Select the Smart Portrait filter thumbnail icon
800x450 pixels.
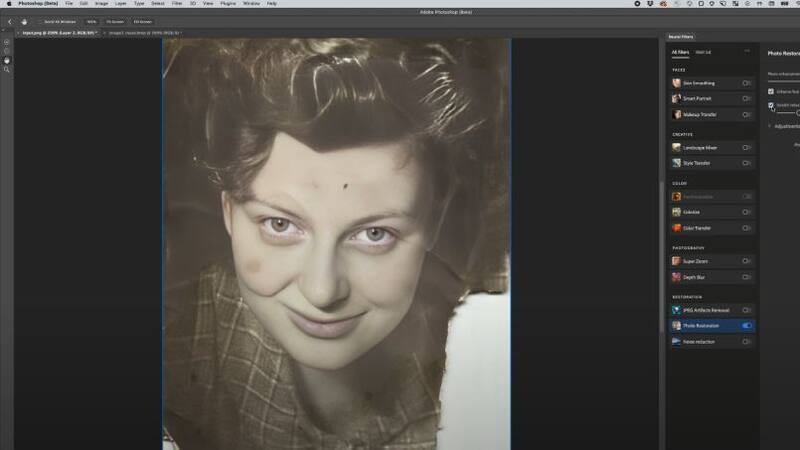677,99
